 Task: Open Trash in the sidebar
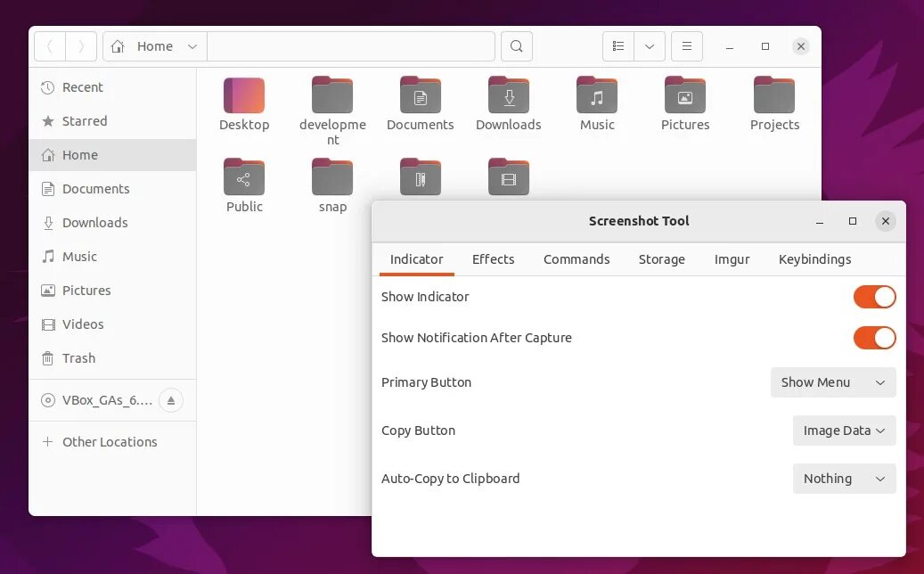[x=112, y=358]
